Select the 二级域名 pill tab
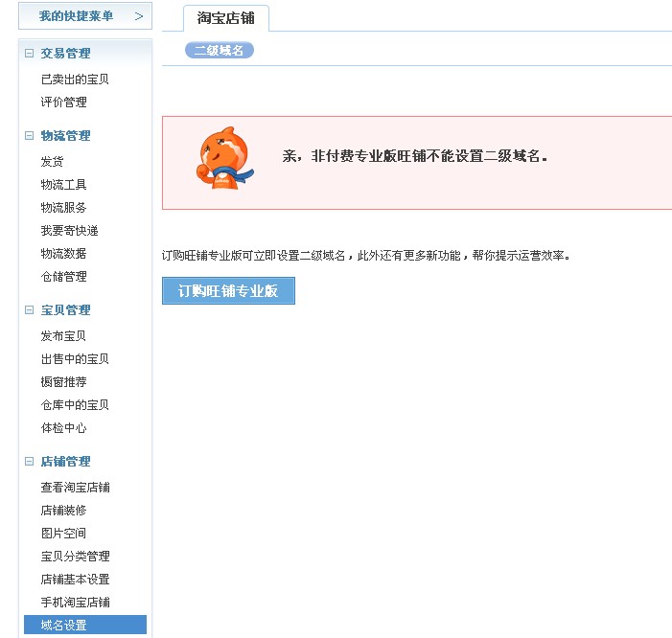 (x=219, y=51)
